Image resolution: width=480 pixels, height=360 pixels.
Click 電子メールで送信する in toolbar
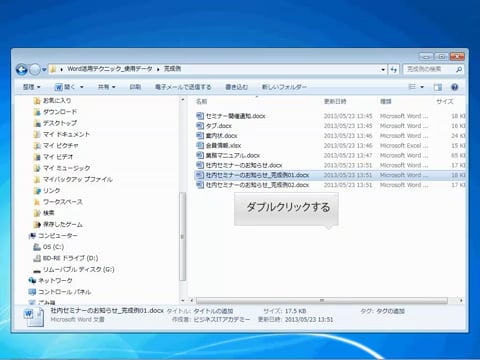[x=183, y=87]
